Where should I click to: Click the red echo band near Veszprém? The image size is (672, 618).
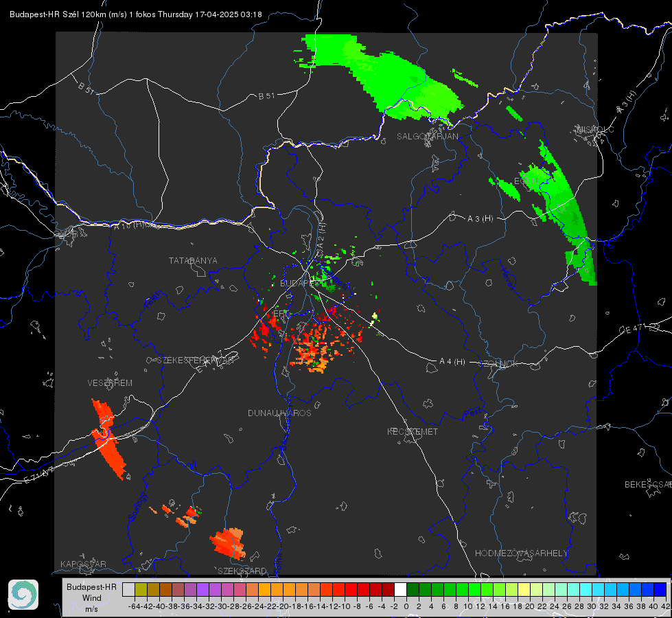[109, 439]
